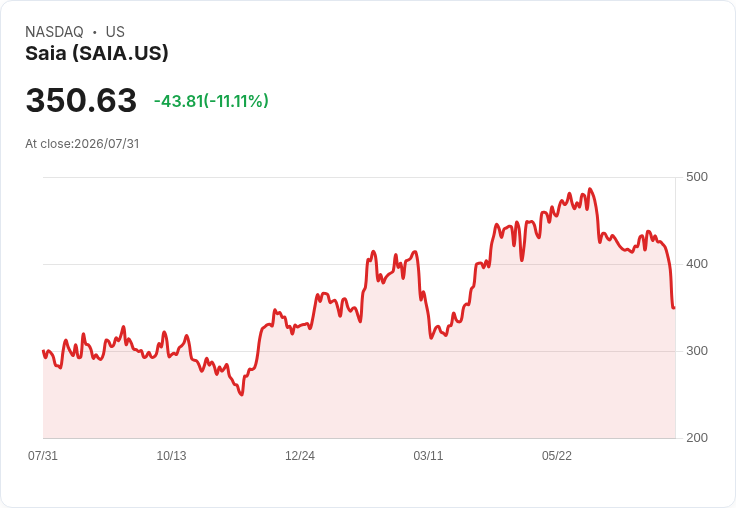Click the 400 y-axis price label

click(697, 264)
